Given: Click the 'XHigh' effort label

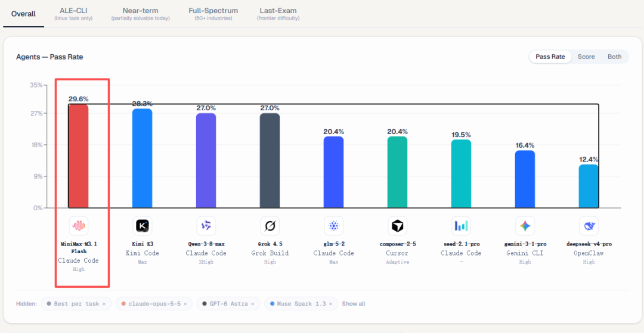Looking at the screenshot, I should [x=206, y=262].
